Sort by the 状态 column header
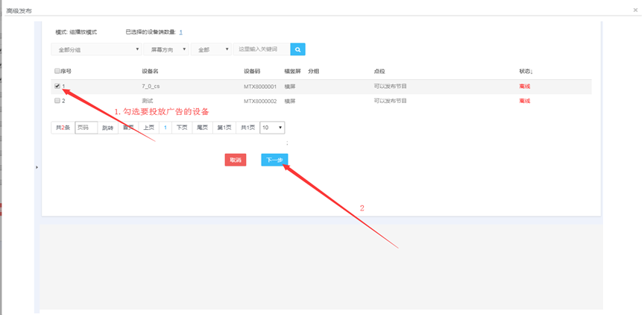 [x=525, y=71]
